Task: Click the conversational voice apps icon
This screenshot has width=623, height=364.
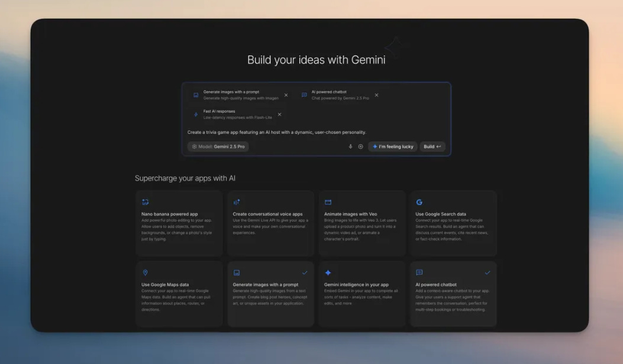Action: point(237,202)
